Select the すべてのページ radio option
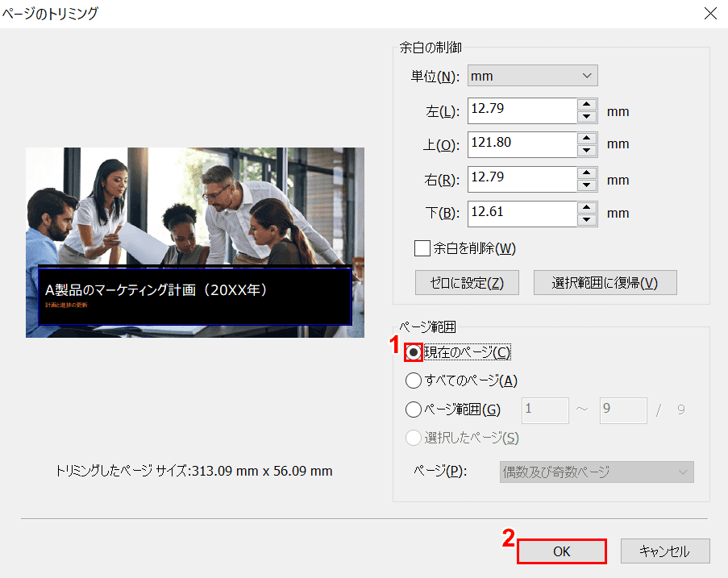 pyautogui.click(x=414, y=380)
